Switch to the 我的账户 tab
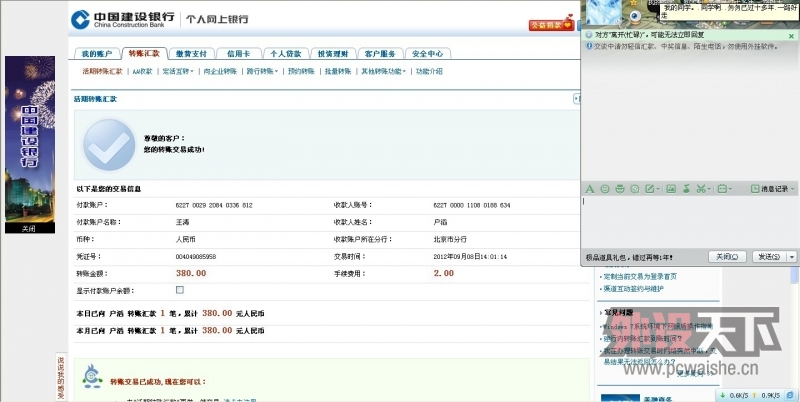The width and height of the screenshot is (800, 402). coord(97,53)
